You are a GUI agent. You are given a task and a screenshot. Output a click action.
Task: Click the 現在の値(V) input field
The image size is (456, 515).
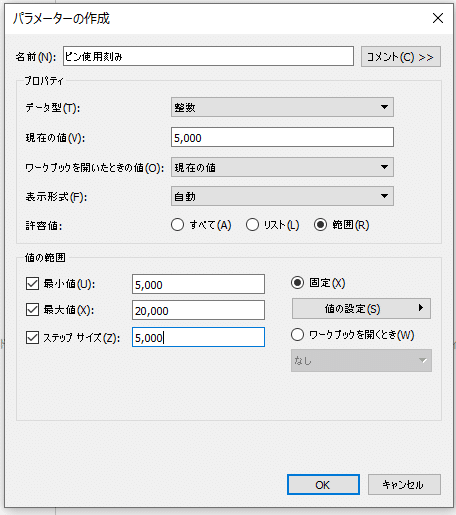point(282,137)
